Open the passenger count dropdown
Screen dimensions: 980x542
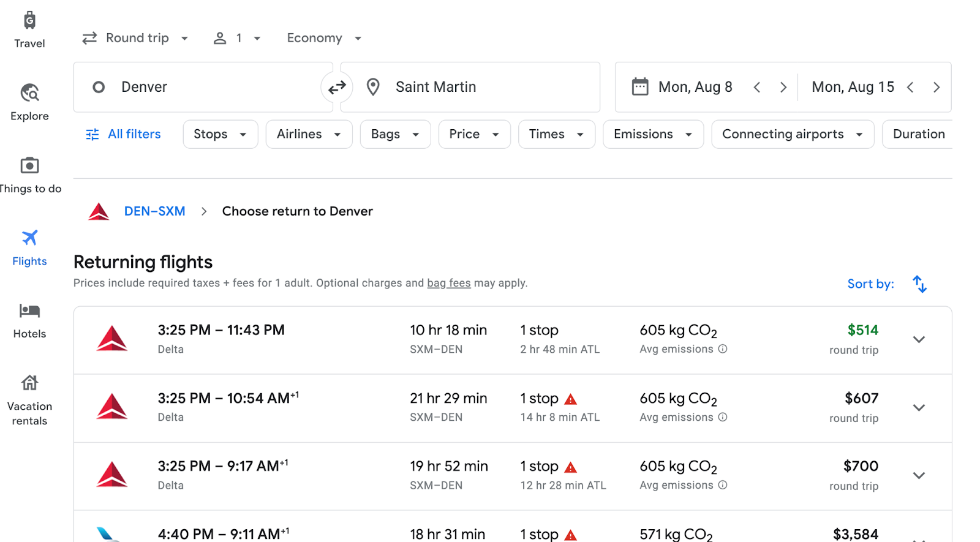[237, 38]
